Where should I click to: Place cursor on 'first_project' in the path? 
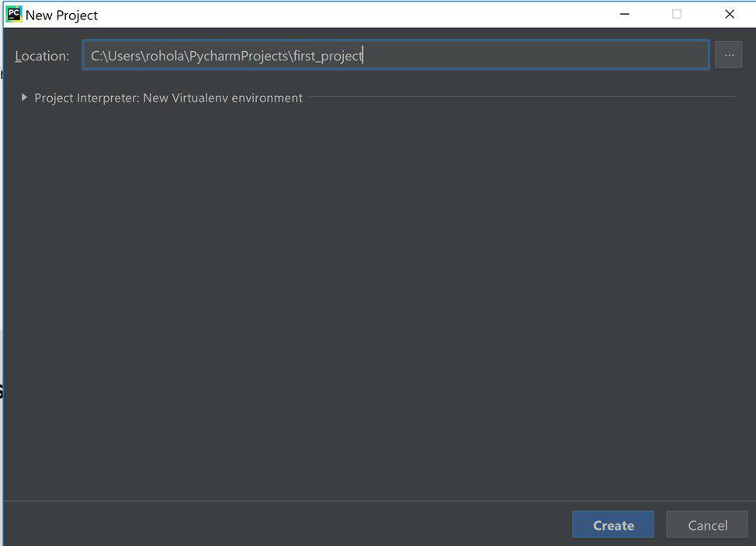(x=328, y=56)
